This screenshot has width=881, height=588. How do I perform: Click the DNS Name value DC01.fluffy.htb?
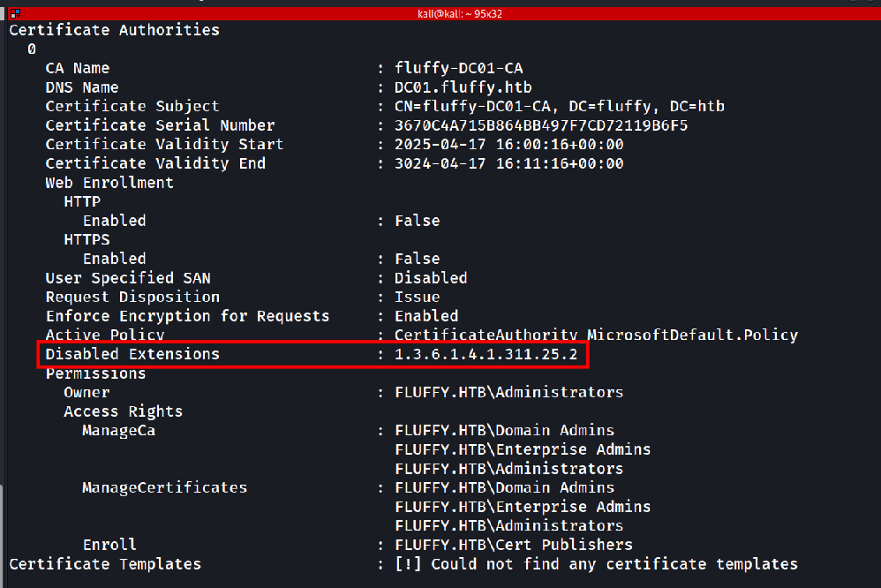pos(463,87)
